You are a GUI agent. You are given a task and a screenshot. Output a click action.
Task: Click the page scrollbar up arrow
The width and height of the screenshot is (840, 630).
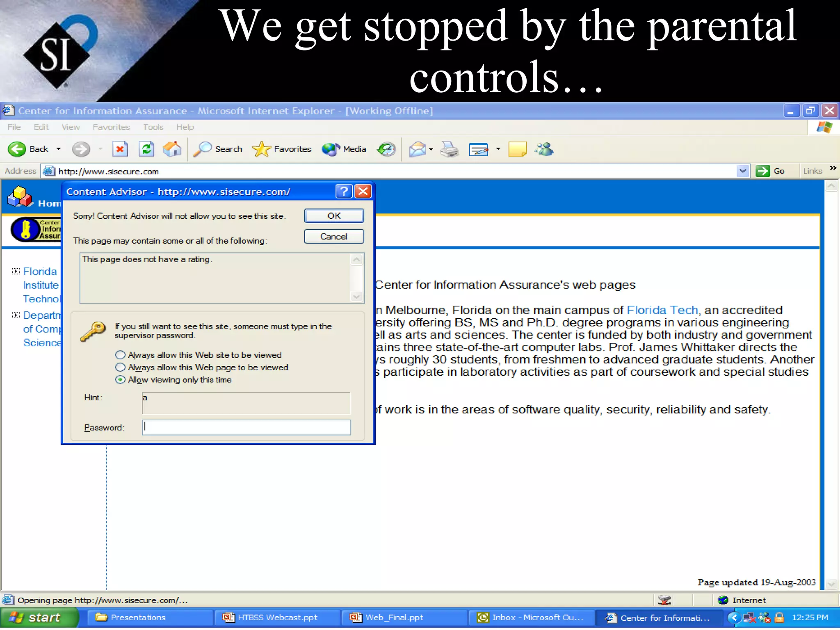(x=831, y=186)
